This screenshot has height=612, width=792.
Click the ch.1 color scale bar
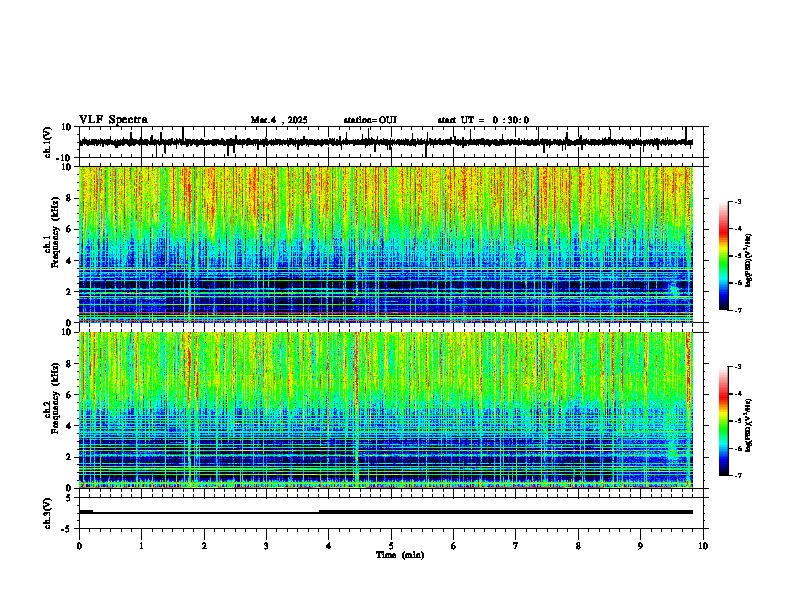click(723, 256)
